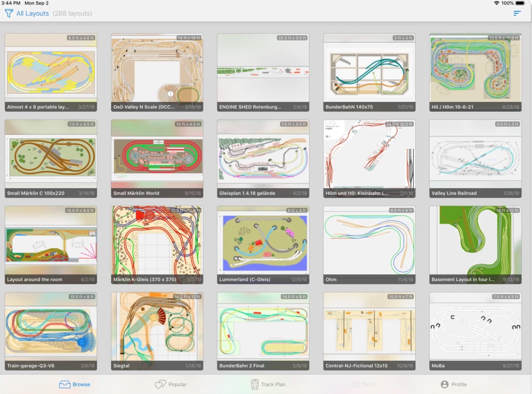Open Märklin K-Gleis (370 x 370) layout
The height and width of the screenshot is (394, 532).
[x=157, y=245]
